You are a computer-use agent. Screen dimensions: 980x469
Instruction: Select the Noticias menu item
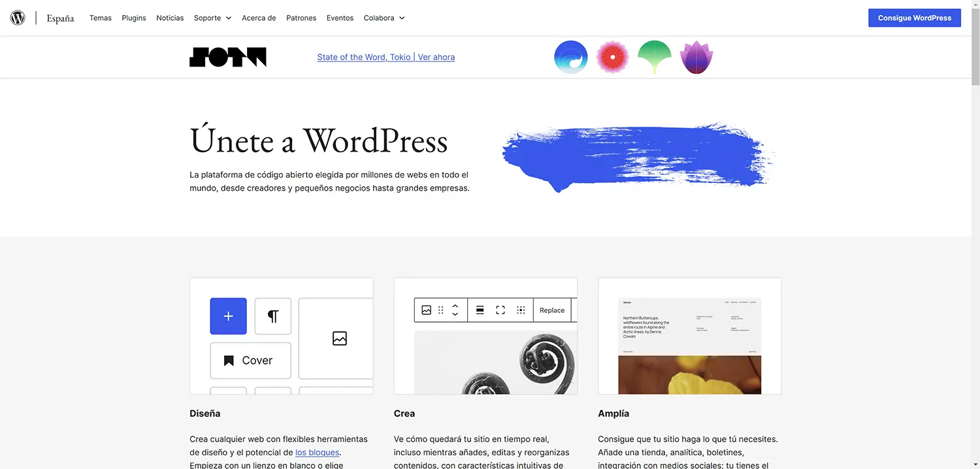point(169,18)
